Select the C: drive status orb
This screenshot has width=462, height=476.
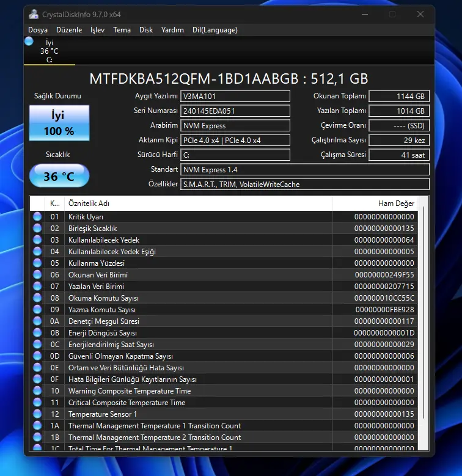pos(29,41)
